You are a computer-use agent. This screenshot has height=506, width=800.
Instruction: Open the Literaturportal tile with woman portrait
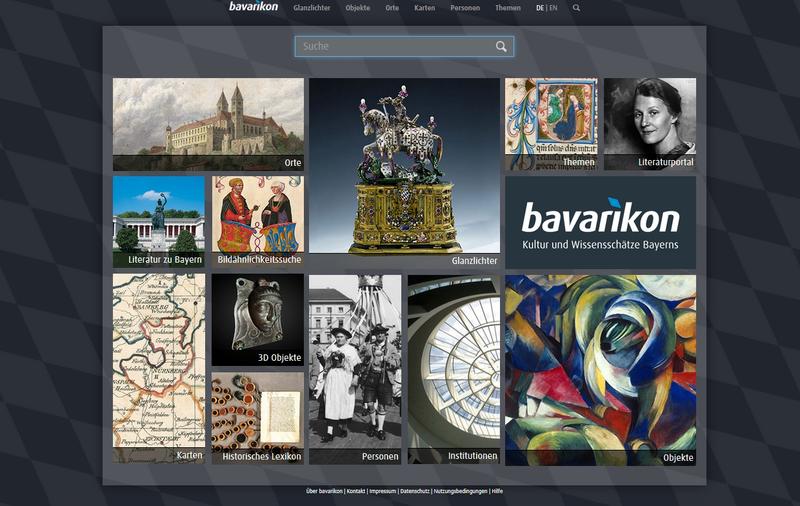[650, 124]
